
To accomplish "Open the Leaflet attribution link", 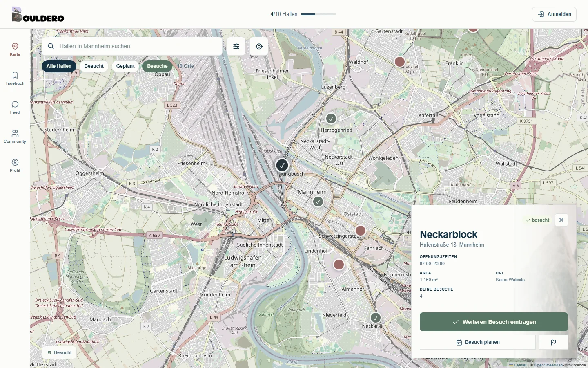I will pos(518,365).
